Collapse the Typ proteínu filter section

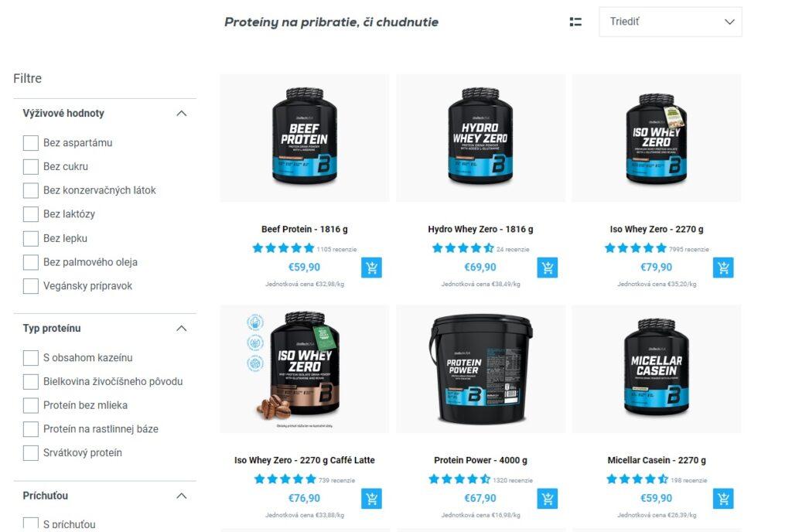pyautogui.click(x=181, y=329)
